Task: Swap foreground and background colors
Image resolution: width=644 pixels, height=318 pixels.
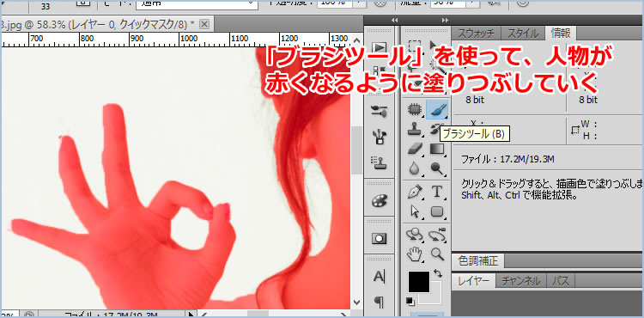Action: 438,272
